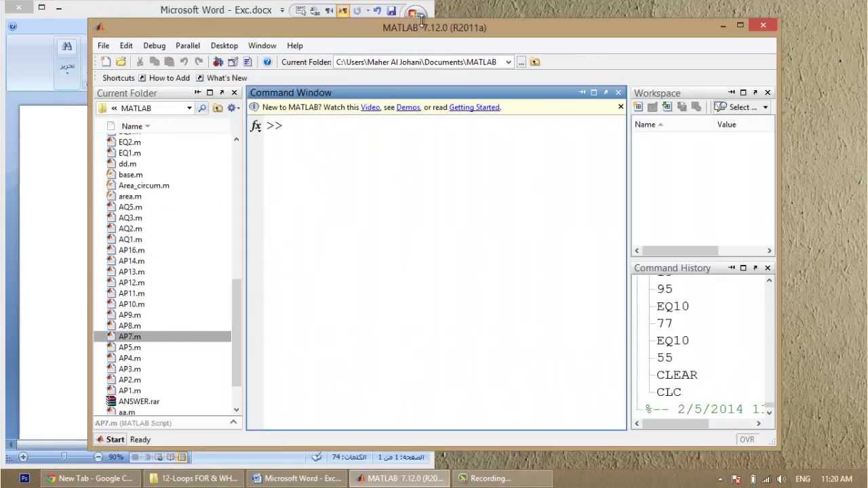
Task: Click the CLEAR entry in Command History
Action: pyautogui.click(x=677, y=375)
